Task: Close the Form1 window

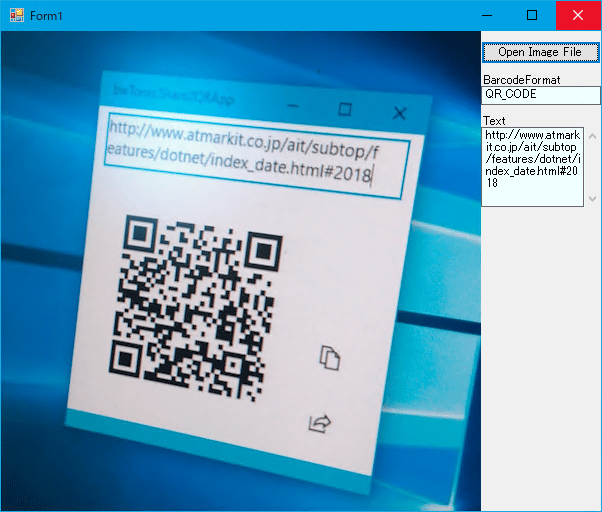Action: pyautogui.click(x=578, y=15)
